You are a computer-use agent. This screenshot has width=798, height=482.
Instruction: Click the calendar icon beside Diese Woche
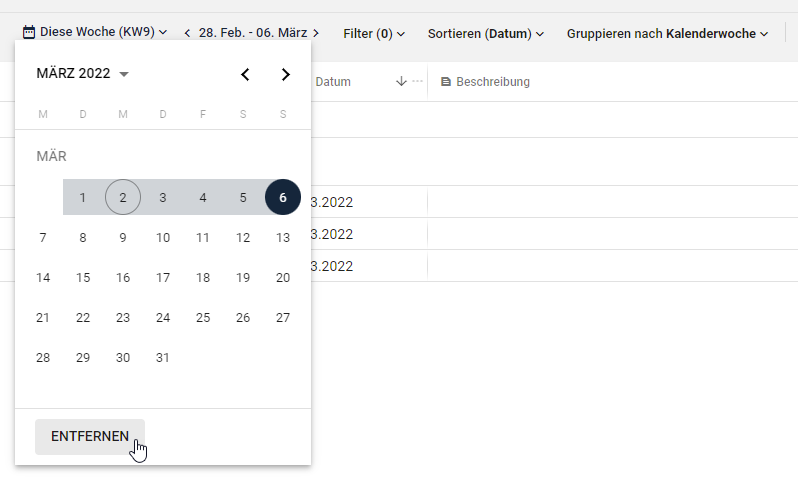(29, 33)
